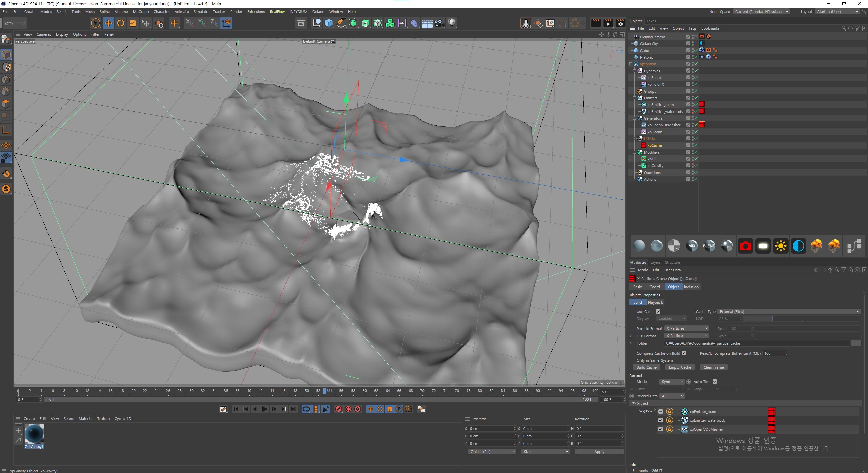Expand the FX Format dropdown
868x473 pixels.
707,336
